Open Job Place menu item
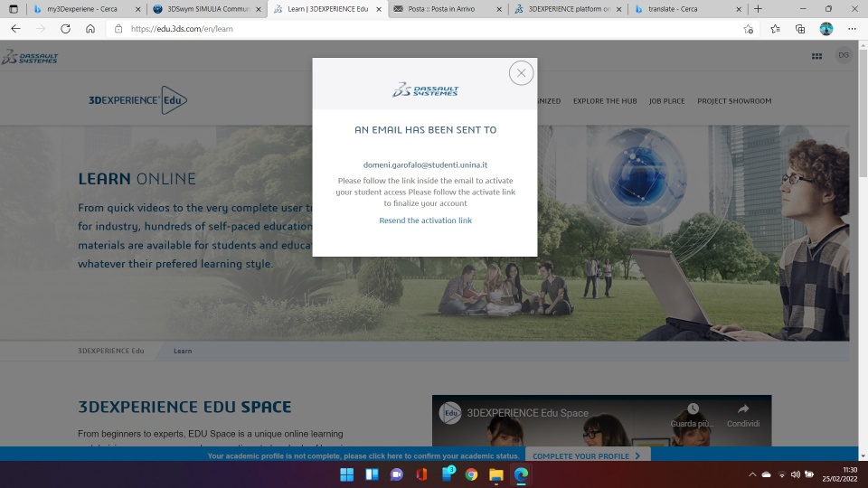 pyautogui.click(x=666, y=101)
